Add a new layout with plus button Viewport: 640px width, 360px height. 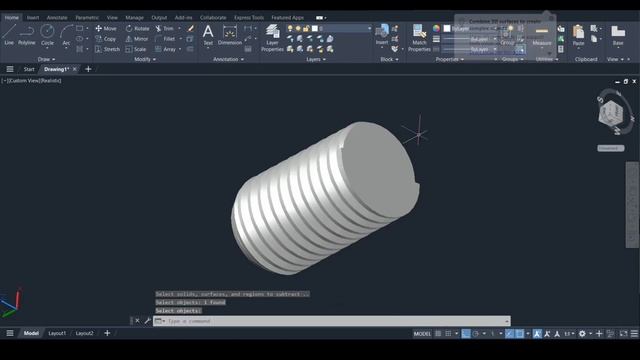click(x=107, y=333)
